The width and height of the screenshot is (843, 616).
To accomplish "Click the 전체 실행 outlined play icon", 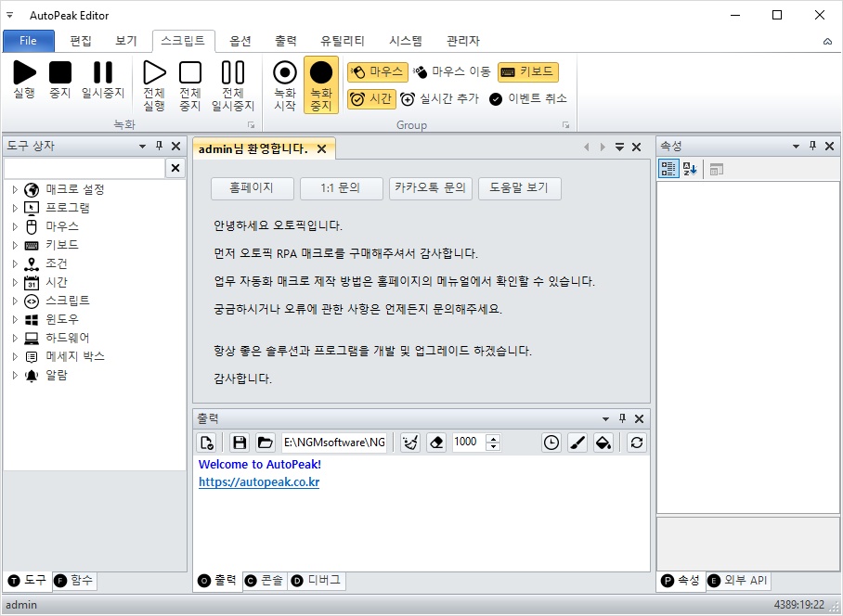I will click(154, 72).
